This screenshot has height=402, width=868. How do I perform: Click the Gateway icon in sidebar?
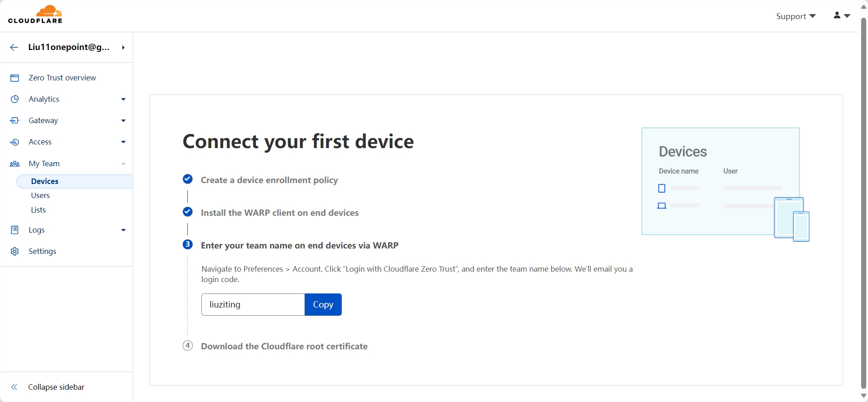[15, 120]
